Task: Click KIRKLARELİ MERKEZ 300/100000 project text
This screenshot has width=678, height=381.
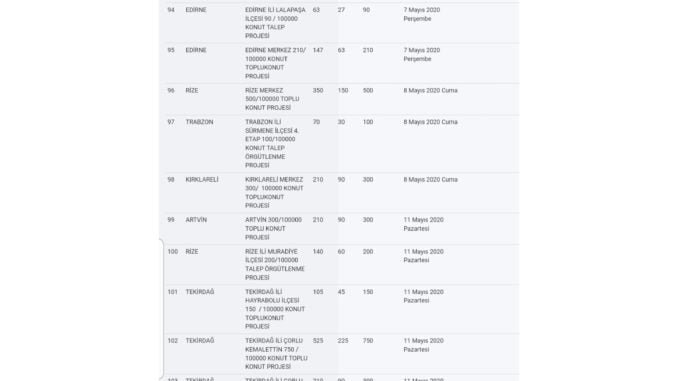Action: 275,192
